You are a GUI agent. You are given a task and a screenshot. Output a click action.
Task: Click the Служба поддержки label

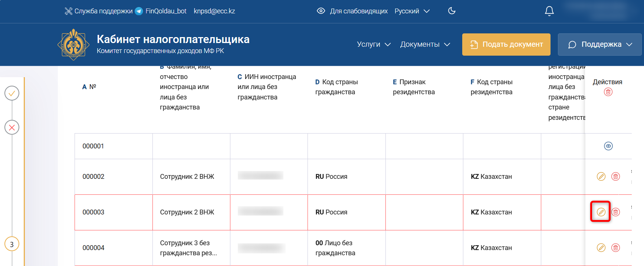coord(103,11)
